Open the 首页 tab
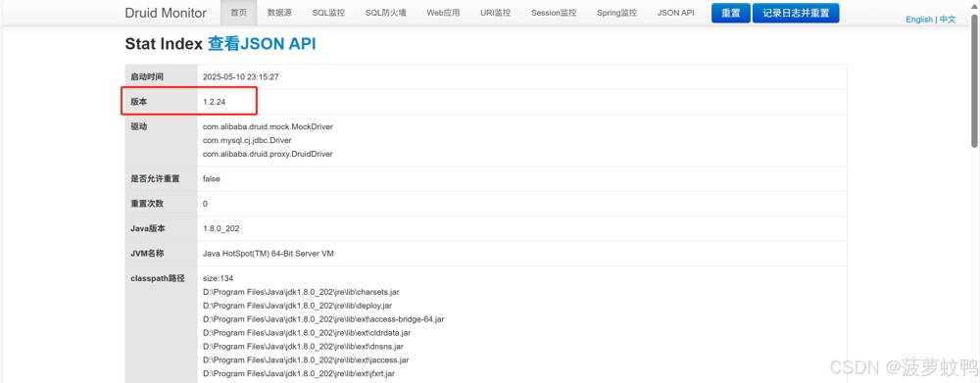The width and height of the screenshot is (980, 383). (x=239, y=13)
